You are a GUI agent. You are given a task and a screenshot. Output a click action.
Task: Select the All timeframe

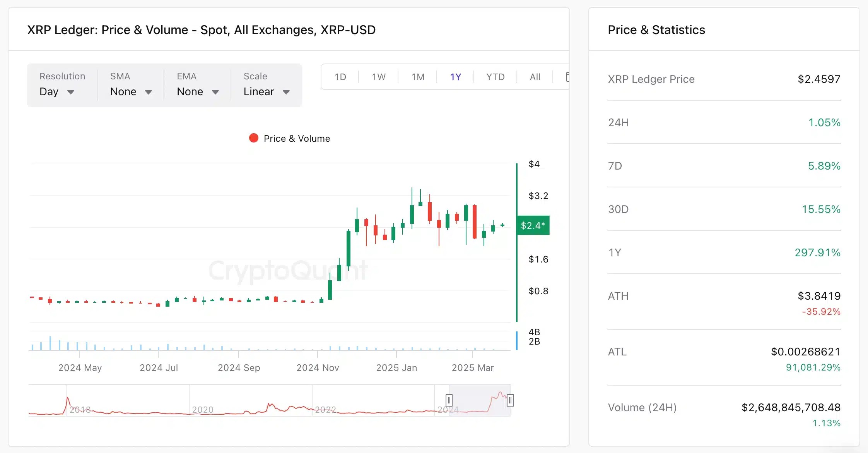pos(534,77)
